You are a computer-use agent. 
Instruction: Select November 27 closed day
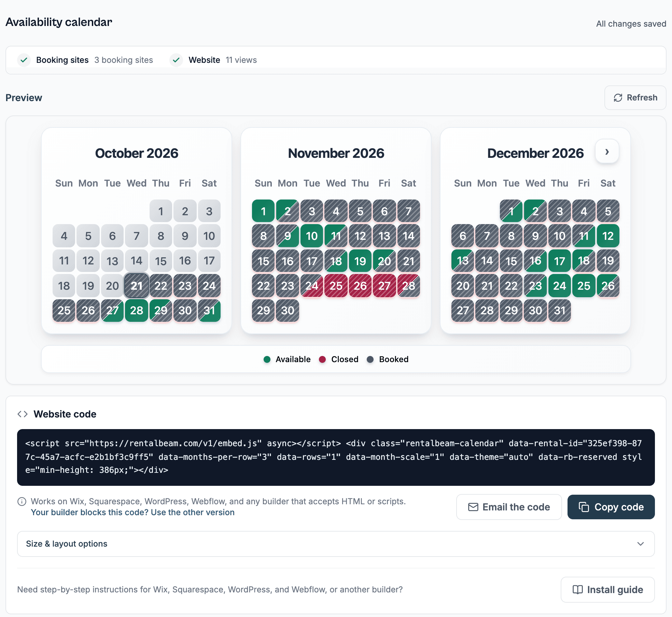click(384, 286)
